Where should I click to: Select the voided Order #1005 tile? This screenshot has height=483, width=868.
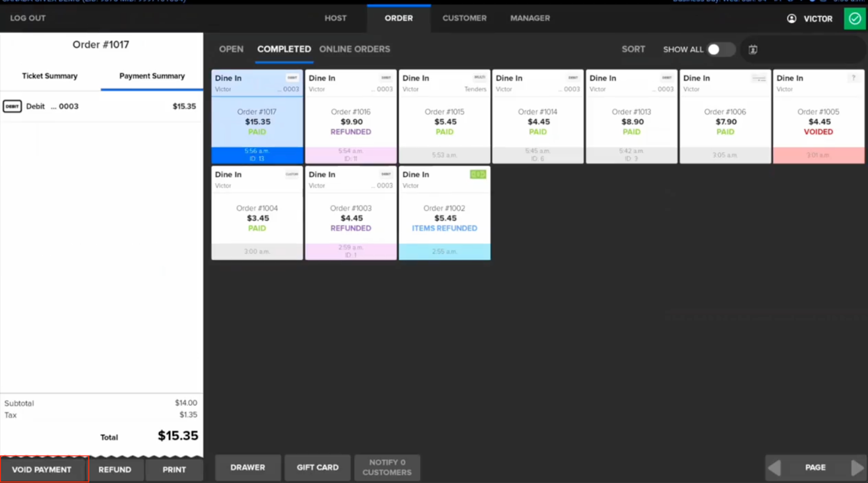(818, 117)
